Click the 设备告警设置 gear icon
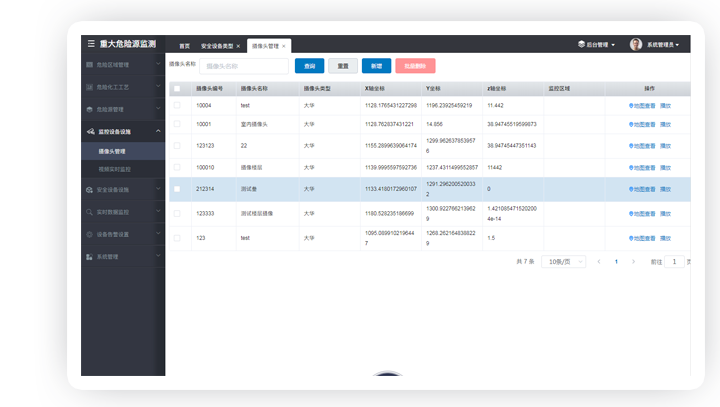 click(x=90, y=234)
